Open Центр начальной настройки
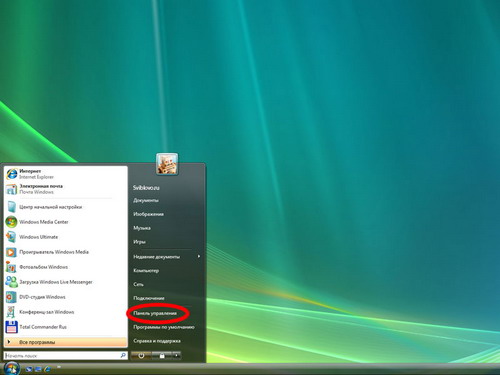 tap(66, 207)
